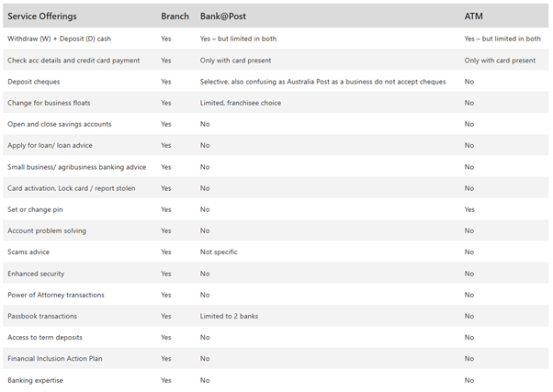The width and height of the screenshot is (553, 392).
Task: Click the ATM column header
Action: coord(475,17)
